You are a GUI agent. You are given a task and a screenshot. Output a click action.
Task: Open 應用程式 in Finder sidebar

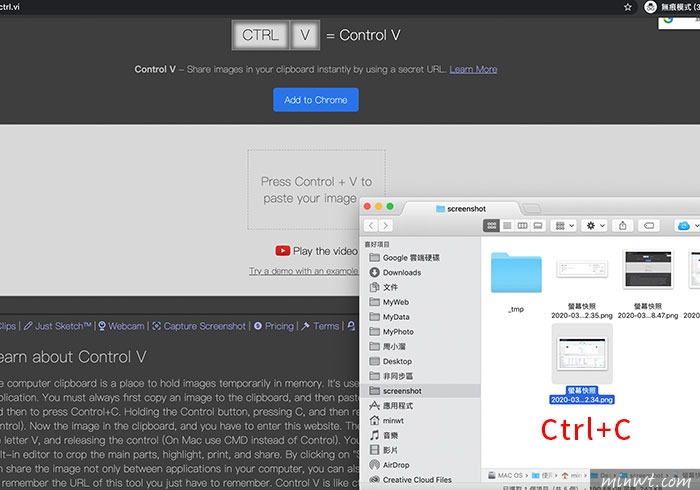[391, 406]
